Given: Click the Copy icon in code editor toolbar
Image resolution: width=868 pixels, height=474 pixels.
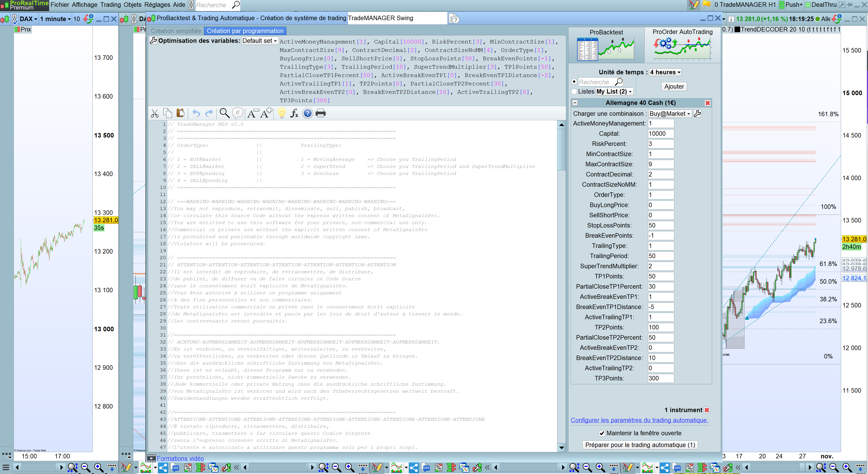Looking at the screenshot, I should pyautogui.click(x=167, y=114).
